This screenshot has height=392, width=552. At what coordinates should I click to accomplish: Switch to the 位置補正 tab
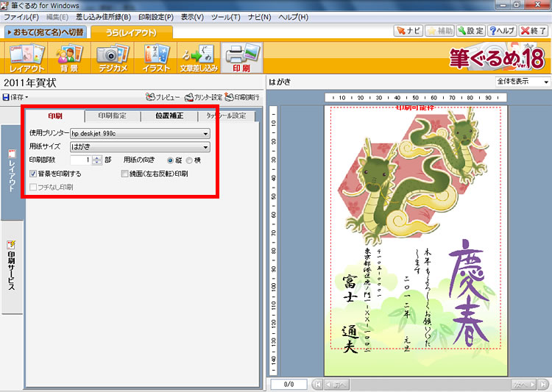169,115
